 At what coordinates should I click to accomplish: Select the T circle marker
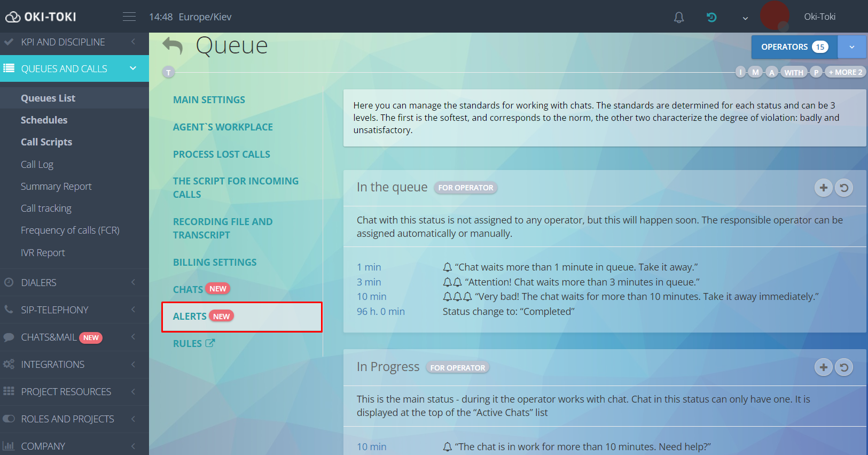pyautogui.click(x=168, y=72)
